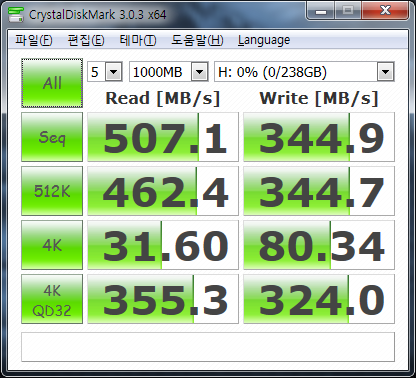Select the Seq read result 507.1

pos(163,137)
